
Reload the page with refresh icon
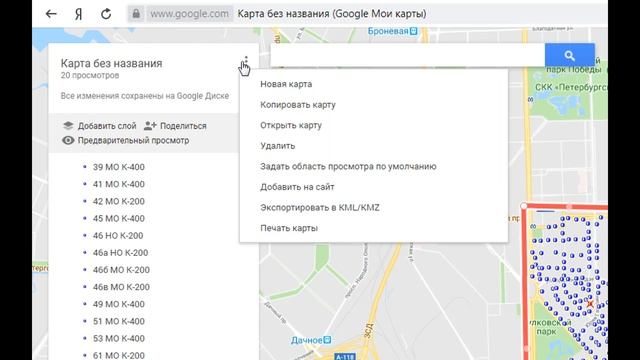click(106, 14)
